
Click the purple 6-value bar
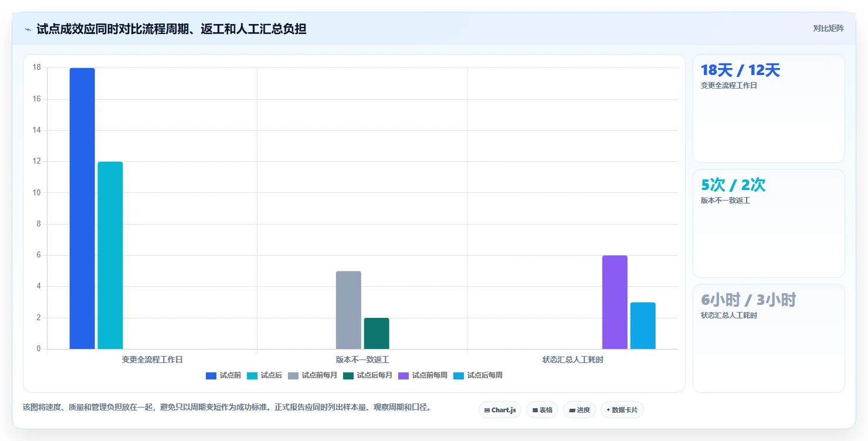pyautogui.click(x=615, y=302)
